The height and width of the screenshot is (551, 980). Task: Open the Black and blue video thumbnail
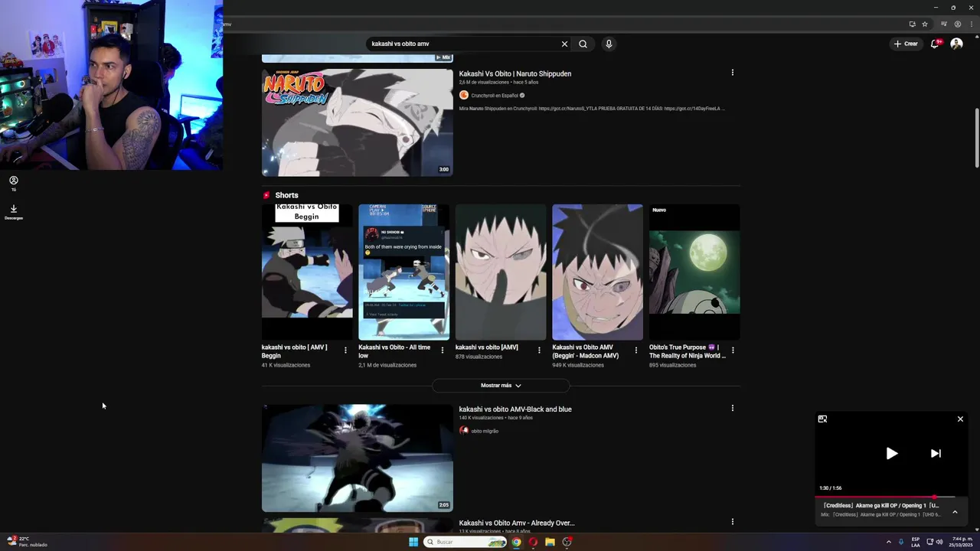click(x=358, y=458)
